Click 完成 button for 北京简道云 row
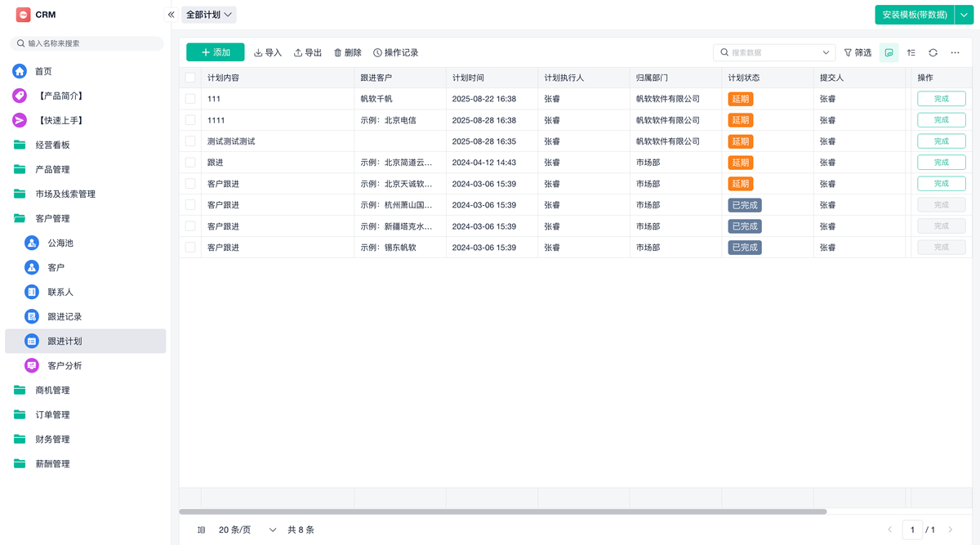 942,163
